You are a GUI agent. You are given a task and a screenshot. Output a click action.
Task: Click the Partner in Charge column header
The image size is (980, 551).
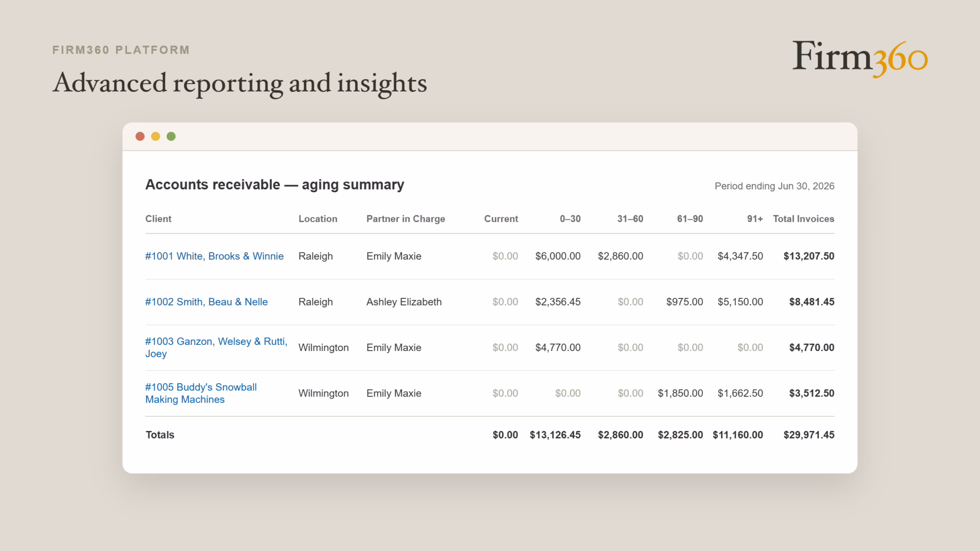click(x=406, y=219)
